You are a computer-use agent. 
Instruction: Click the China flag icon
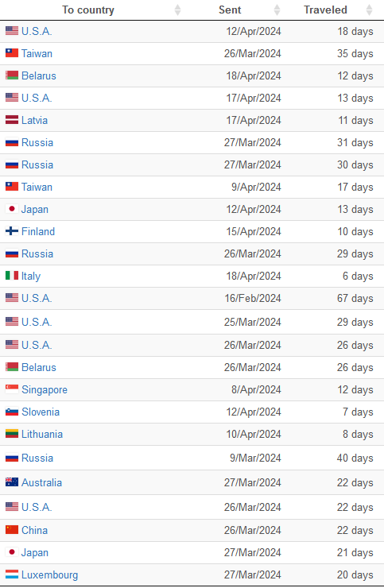click(x=12, y=530)
